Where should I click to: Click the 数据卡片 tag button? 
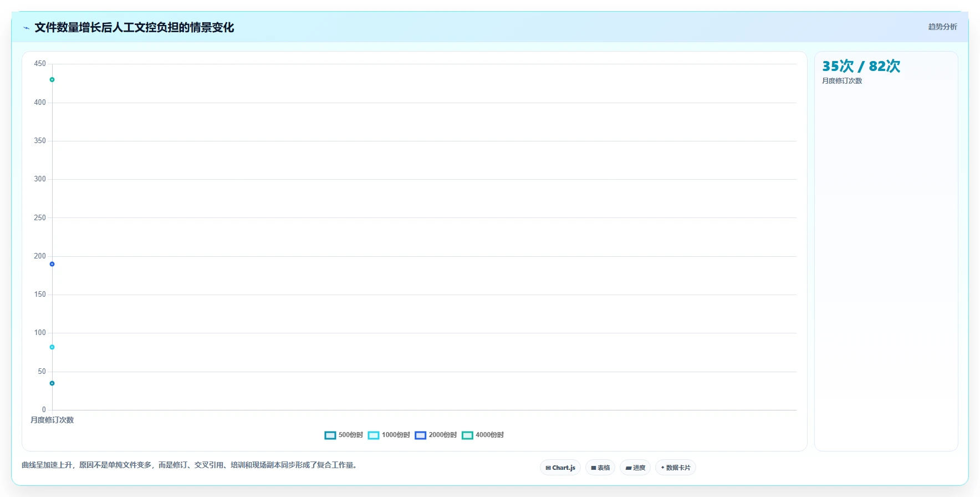coord(676,468)
